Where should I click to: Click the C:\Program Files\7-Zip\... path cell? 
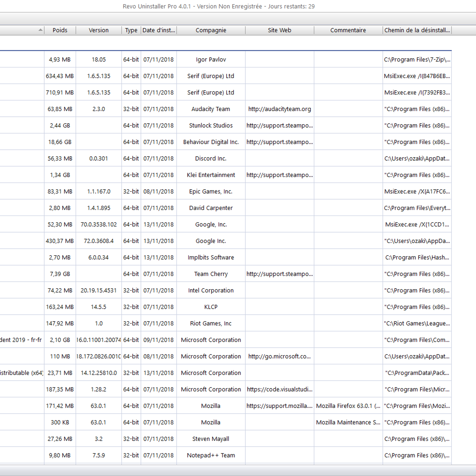click(x=417, y=59)
